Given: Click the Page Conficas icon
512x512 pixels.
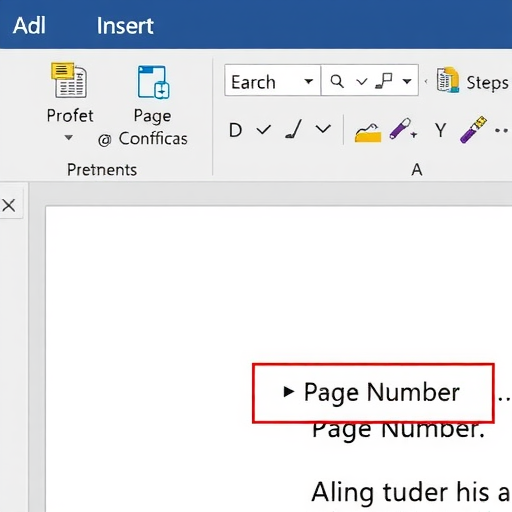Looking at the screenshot, I should 153,82.
